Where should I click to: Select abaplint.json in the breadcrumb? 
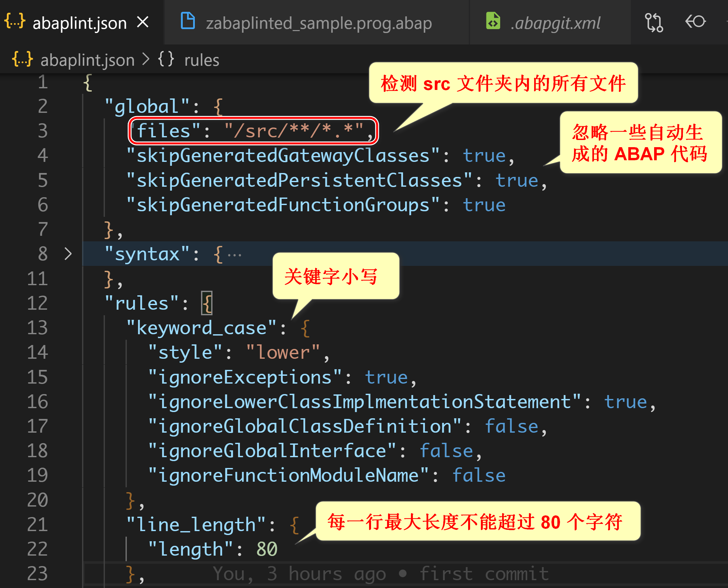point(87,60)
